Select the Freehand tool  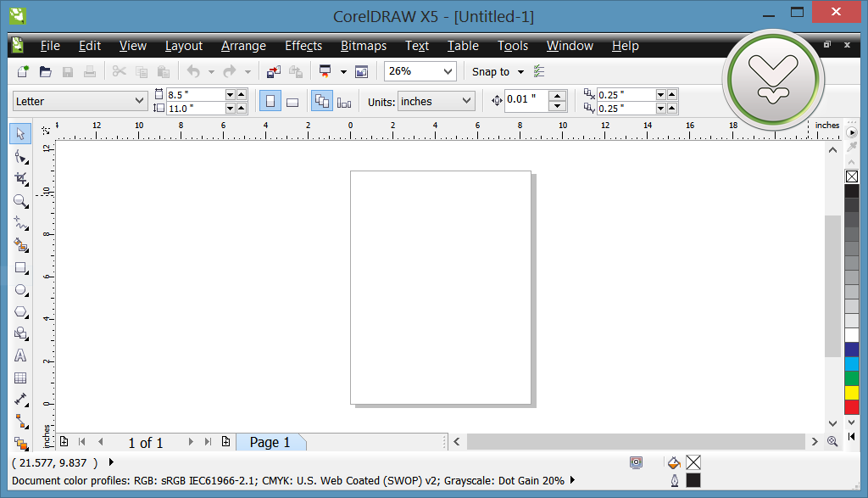(20, 223)
